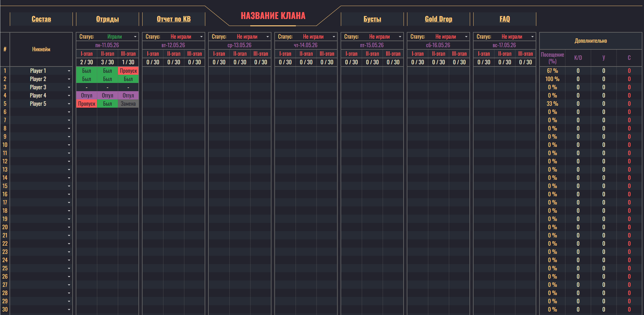Select the date cell пн-11.05.26
Screen dimensions: 644x315
[107, 45]
